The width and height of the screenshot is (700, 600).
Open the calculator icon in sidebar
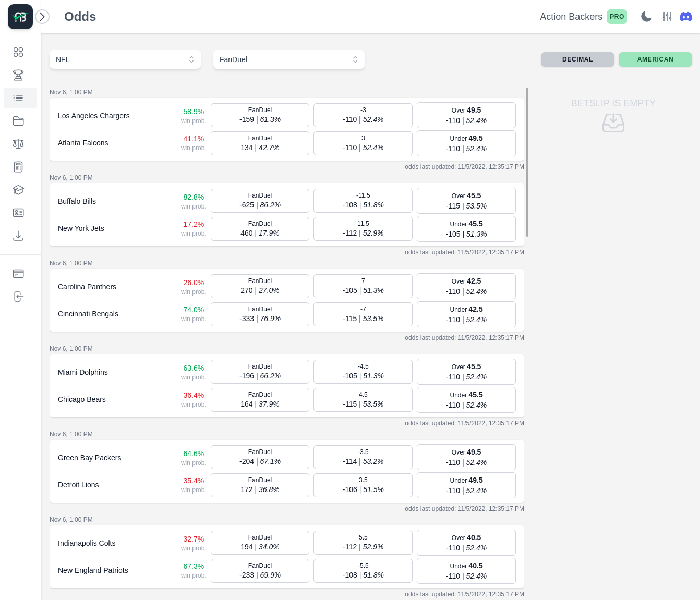pyautogui.click(x=18, y=167)
